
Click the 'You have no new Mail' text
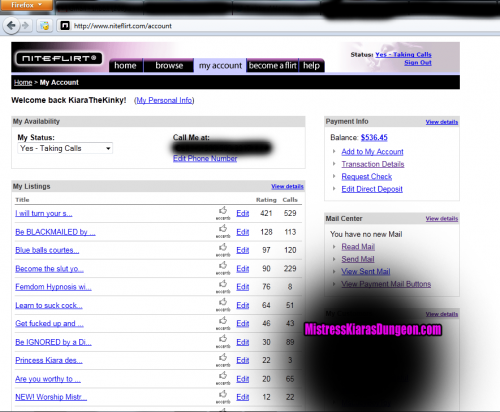click(x=366, y=234)
